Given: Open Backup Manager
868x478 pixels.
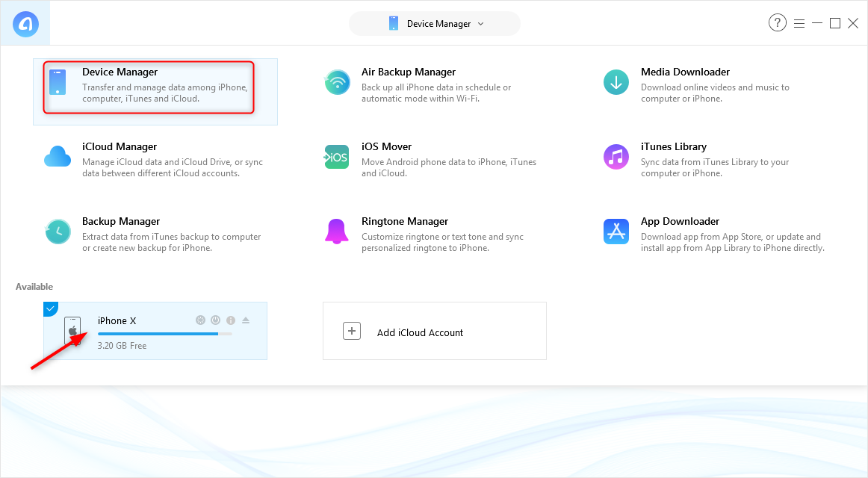Looking at the screenshot, I should point(121,221).
